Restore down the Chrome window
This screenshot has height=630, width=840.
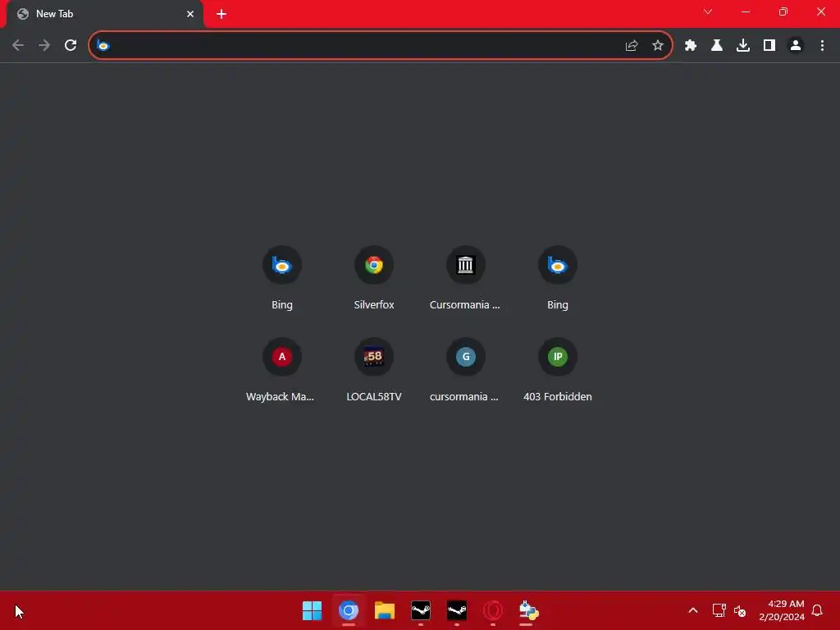(783, 11)
